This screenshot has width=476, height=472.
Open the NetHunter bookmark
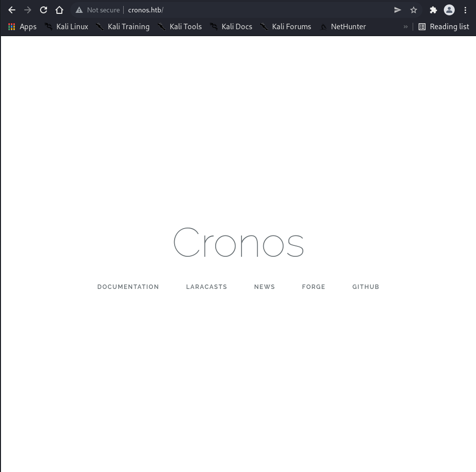pos(343,27)
